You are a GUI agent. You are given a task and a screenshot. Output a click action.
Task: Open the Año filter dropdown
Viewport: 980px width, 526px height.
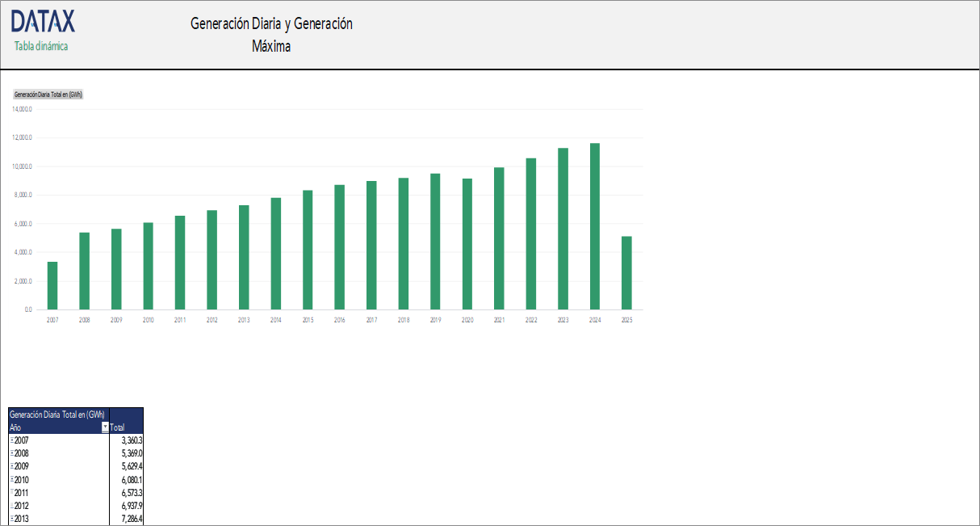[x=105, y=427]
